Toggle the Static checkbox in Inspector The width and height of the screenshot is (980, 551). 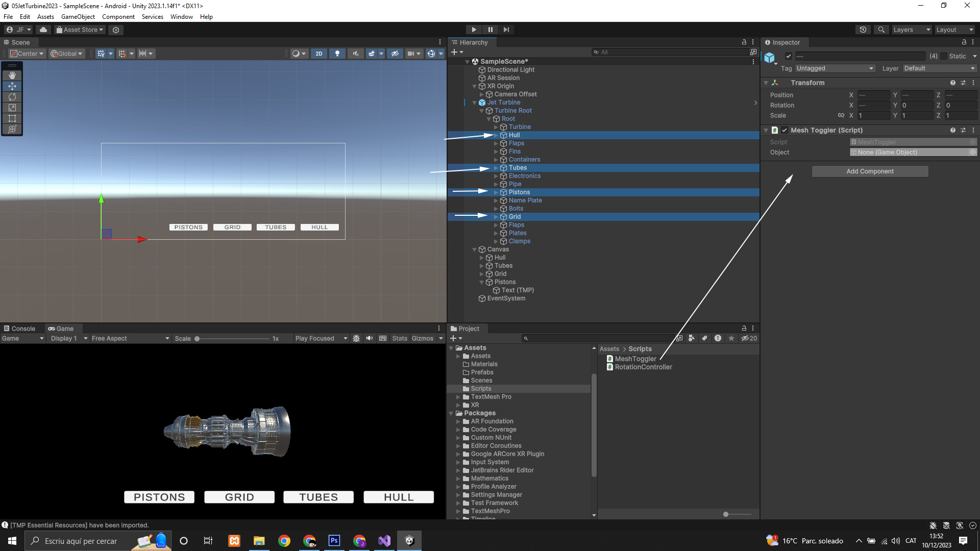click(944, 56)
